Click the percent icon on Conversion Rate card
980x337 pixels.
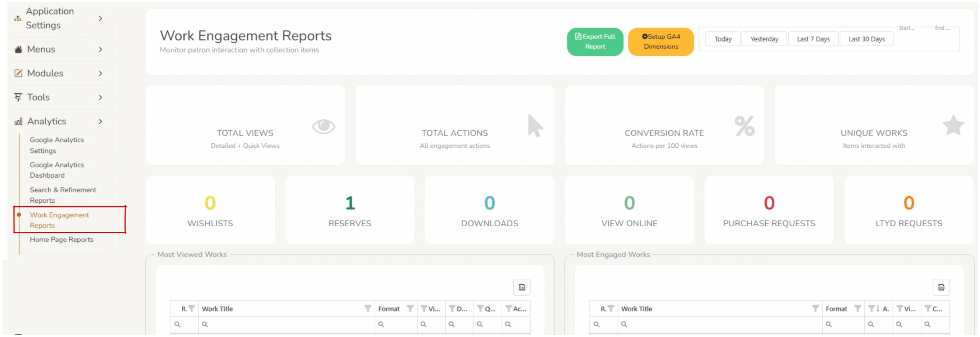coord(744,126)
